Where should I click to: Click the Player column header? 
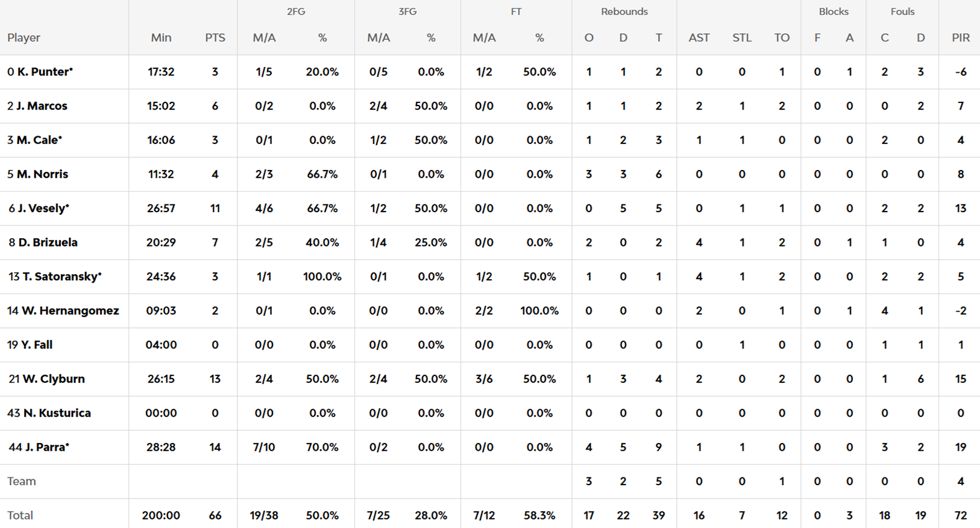click(24, 37)
